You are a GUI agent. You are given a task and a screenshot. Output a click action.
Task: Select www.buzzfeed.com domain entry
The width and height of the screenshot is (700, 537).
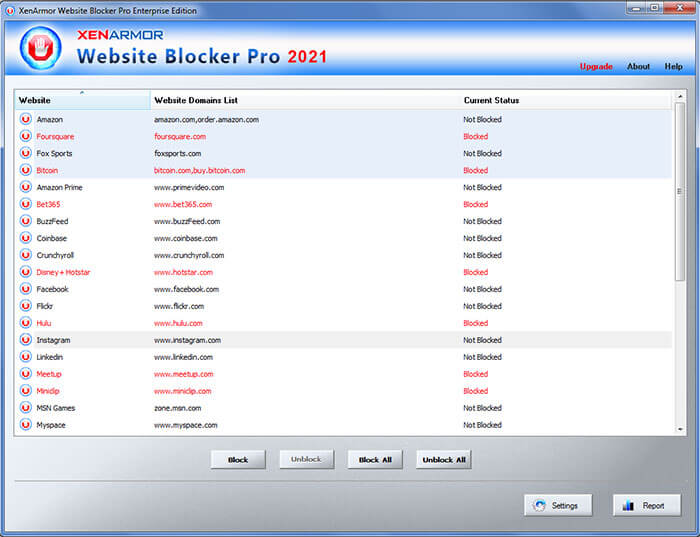[x=187, y=221]
